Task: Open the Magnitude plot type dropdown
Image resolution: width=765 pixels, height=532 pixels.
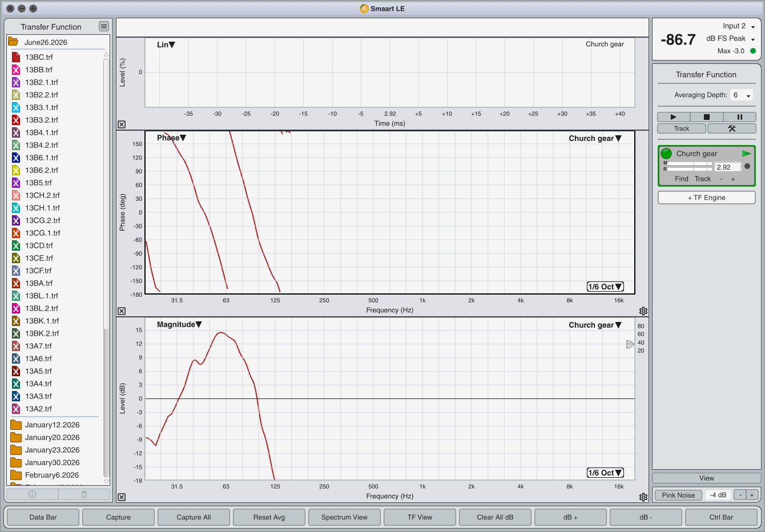Action: pos(179,324)
